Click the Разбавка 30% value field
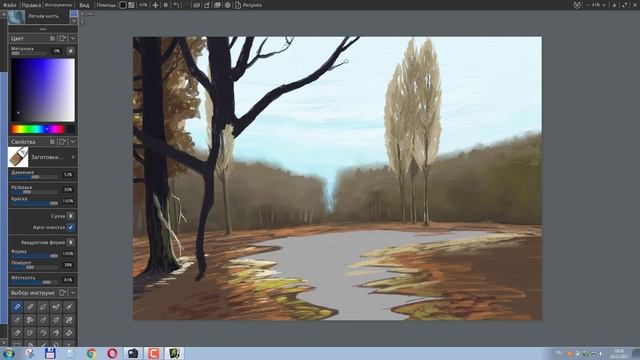The width and height of the screenshot is (640, 360). [68, 189]
